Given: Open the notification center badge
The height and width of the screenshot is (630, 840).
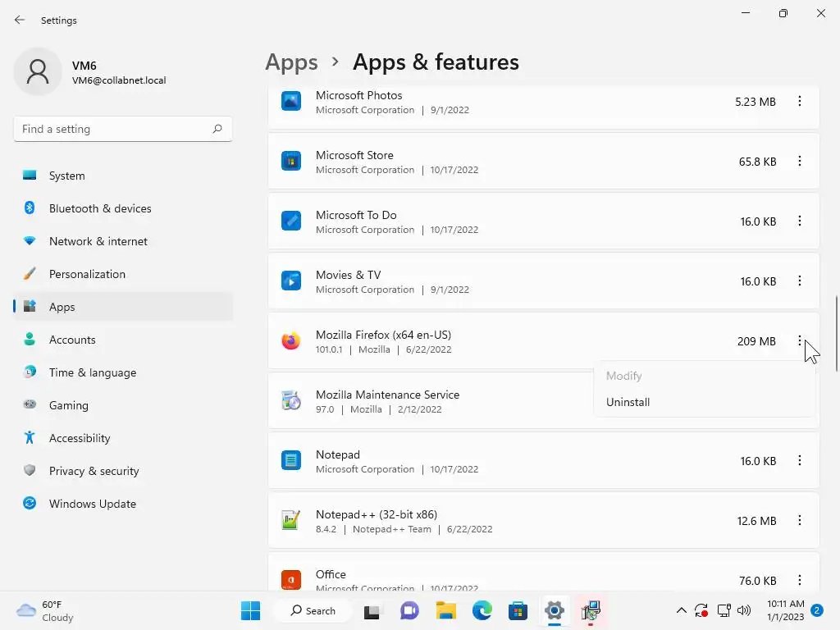Looking at the screenshot, I should point(817,610).
